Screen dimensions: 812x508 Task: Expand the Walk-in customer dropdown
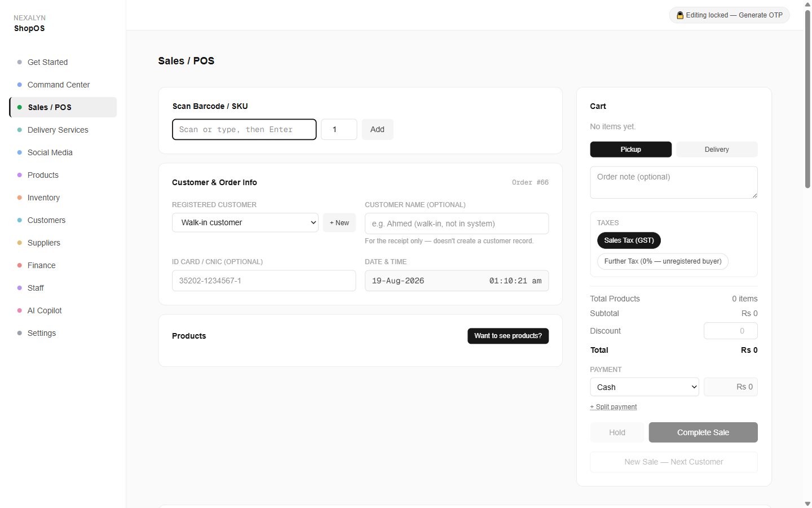(245, 222)
